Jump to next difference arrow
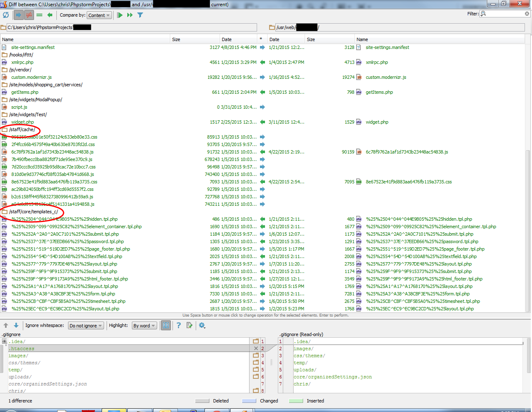 16,325
